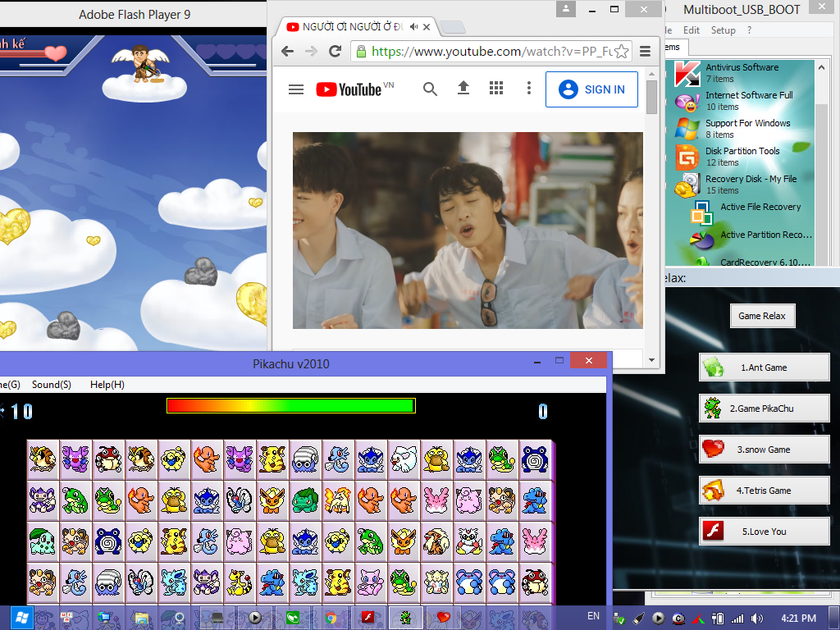Screen dimensions: 840x630
Task: Open the volume tray icon
Action: [x=756, y=619]
